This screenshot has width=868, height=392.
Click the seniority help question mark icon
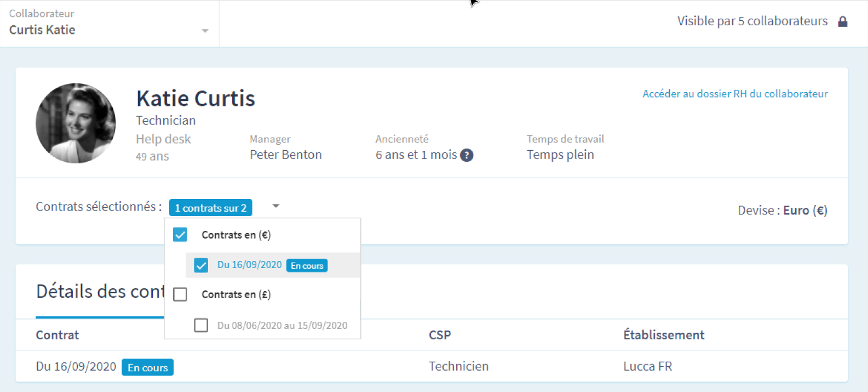pyautogui.click(x=467, y=155)
